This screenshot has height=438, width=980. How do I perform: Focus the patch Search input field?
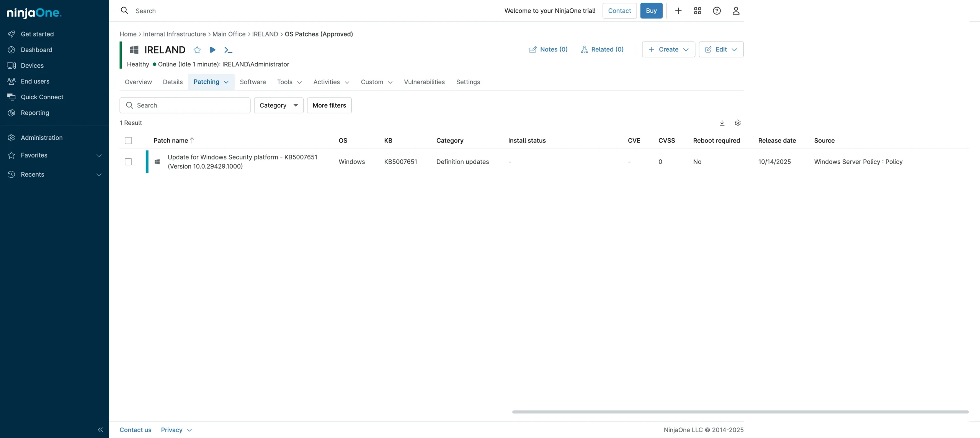pyautogui.click(x=185, y=105)
